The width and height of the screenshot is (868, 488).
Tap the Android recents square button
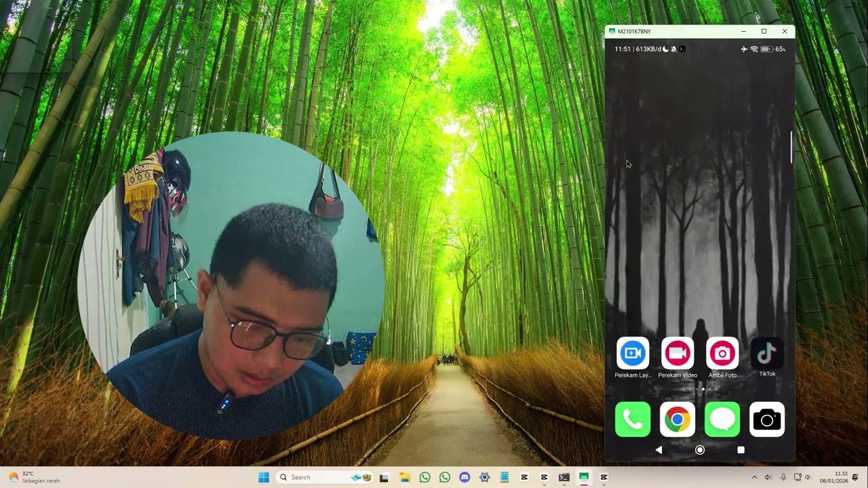click(741, 450)
